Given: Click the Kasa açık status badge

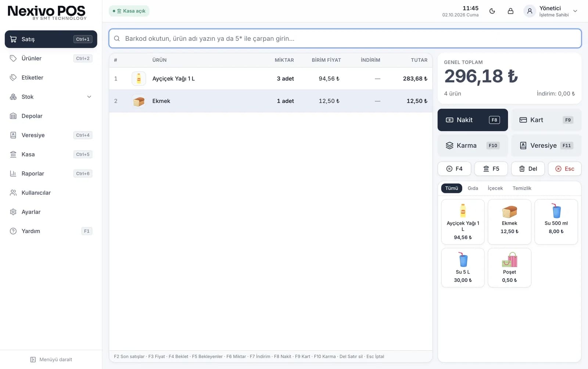Looking at the screenshot, I should click(x=129, y=11).
